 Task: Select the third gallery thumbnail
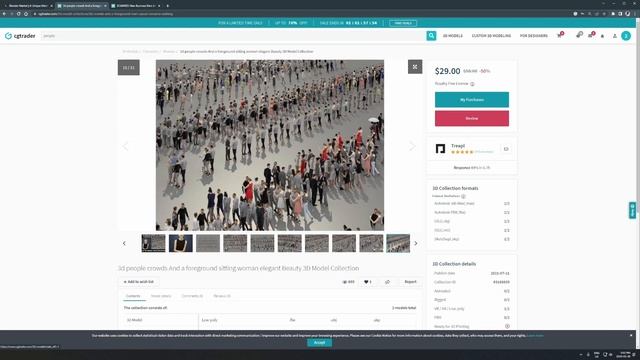pos(208,243)
